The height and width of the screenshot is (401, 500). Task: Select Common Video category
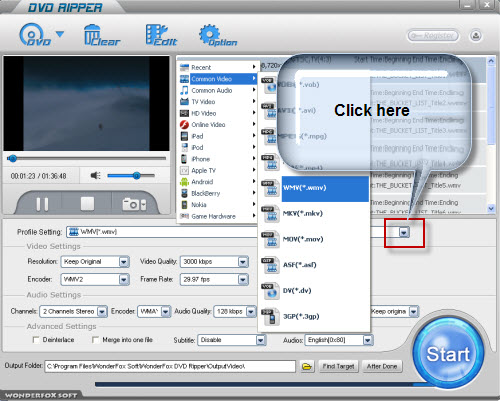click(x=218, y=79)
